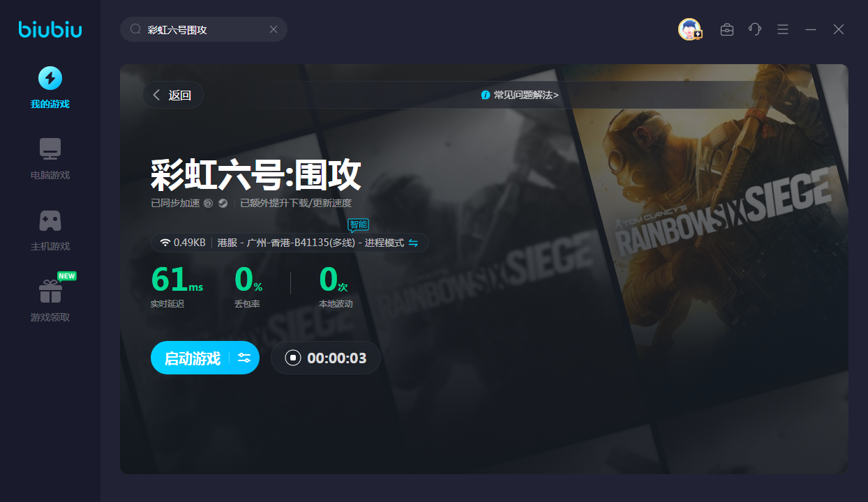Select 我的游戏 in the sidebar

click(x=50, y=88)
